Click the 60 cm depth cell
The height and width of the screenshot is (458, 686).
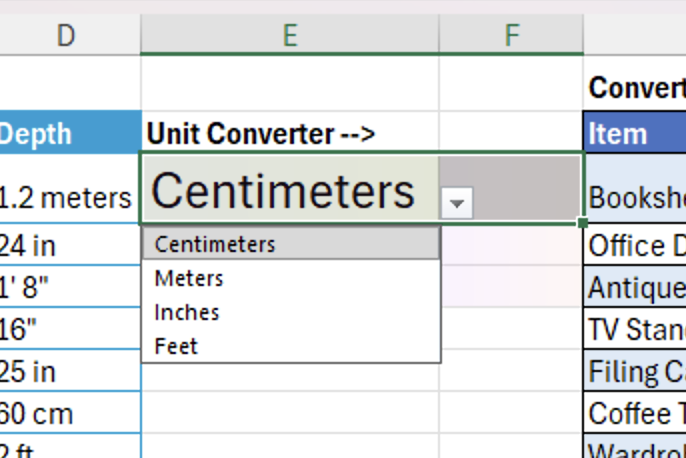pyautogui.click(x=70, y=413)
